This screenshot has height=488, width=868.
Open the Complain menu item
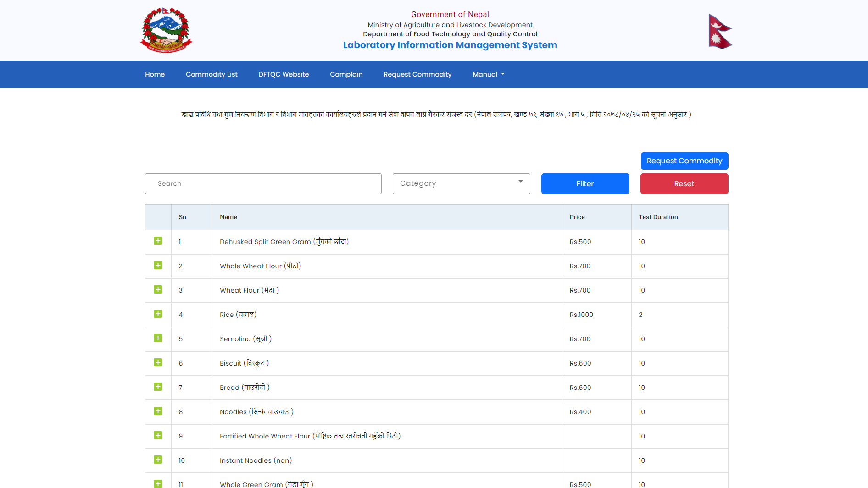(x=346, y=74)
